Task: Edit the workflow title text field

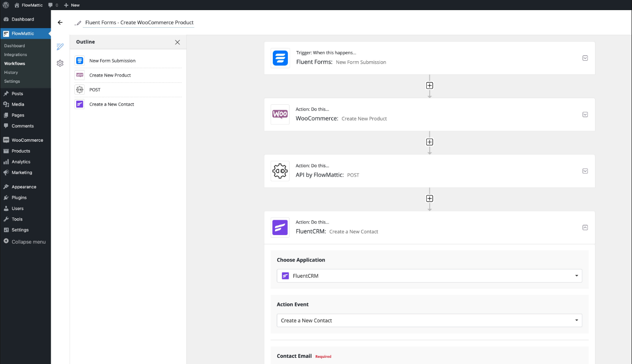Action: tap(139, 22)
